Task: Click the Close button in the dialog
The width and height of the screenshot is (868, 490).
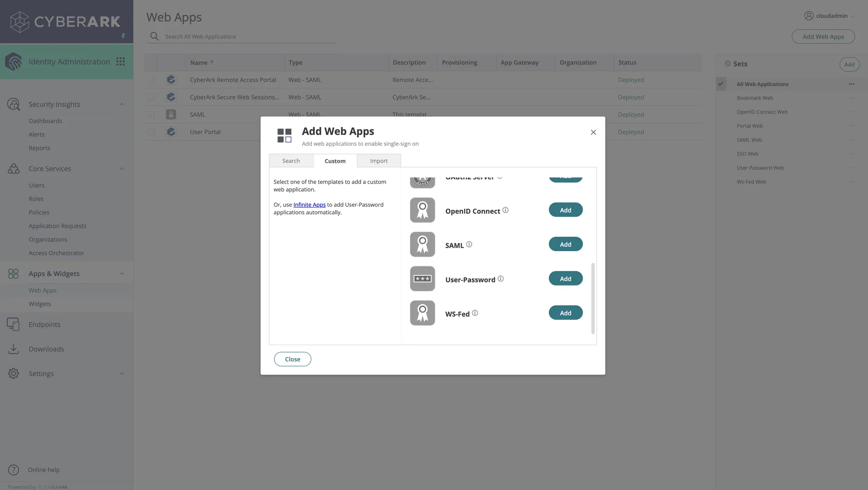Action: coord(292,359)
